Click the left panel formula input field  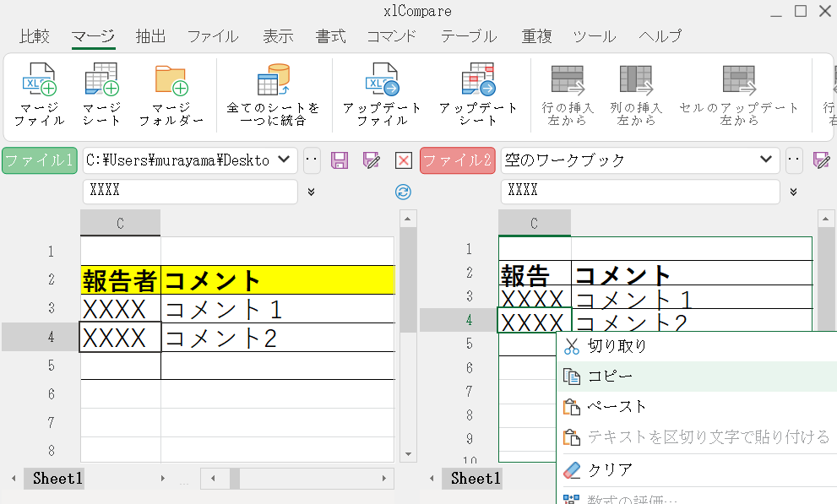(x=190, y=192)
